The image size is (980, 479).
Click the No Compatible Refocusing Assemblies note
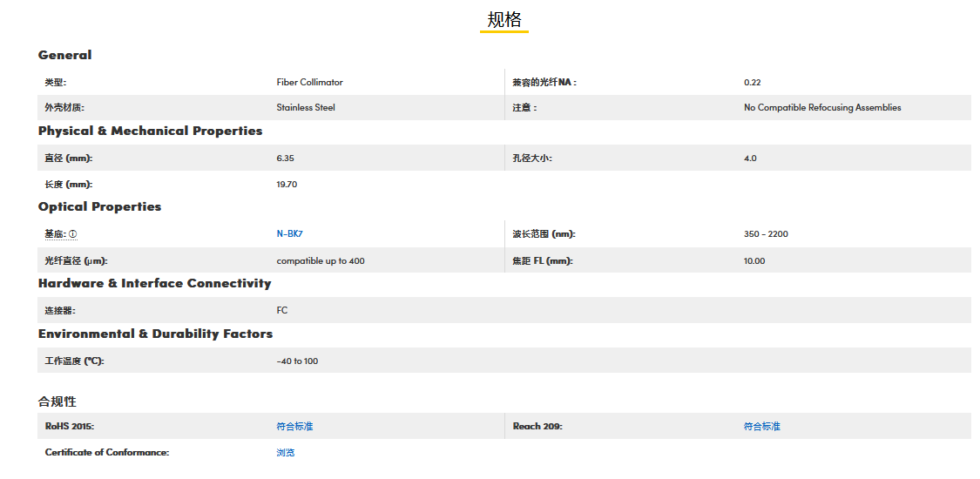(821, 108)
